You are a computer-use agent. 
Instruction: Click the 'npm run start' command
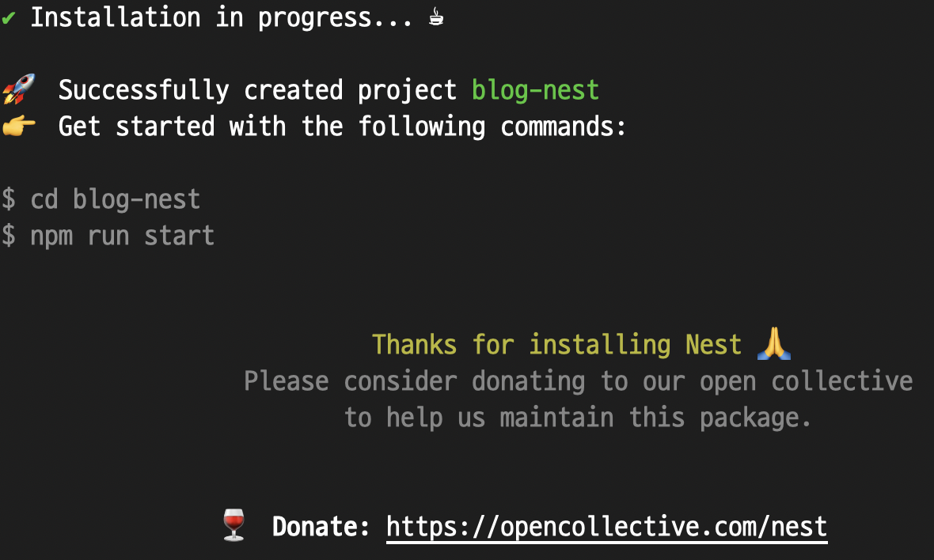122,236
